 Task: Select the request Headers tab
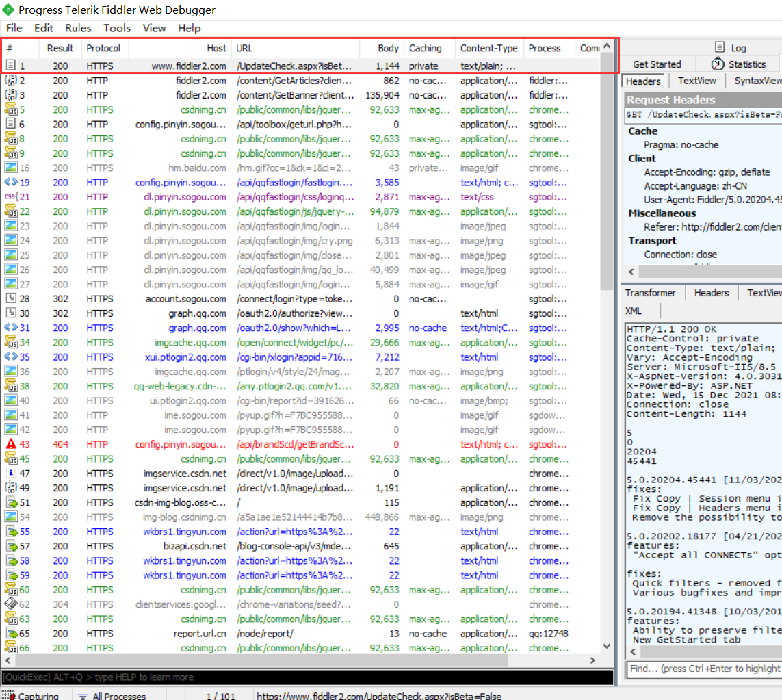point(643,81)
